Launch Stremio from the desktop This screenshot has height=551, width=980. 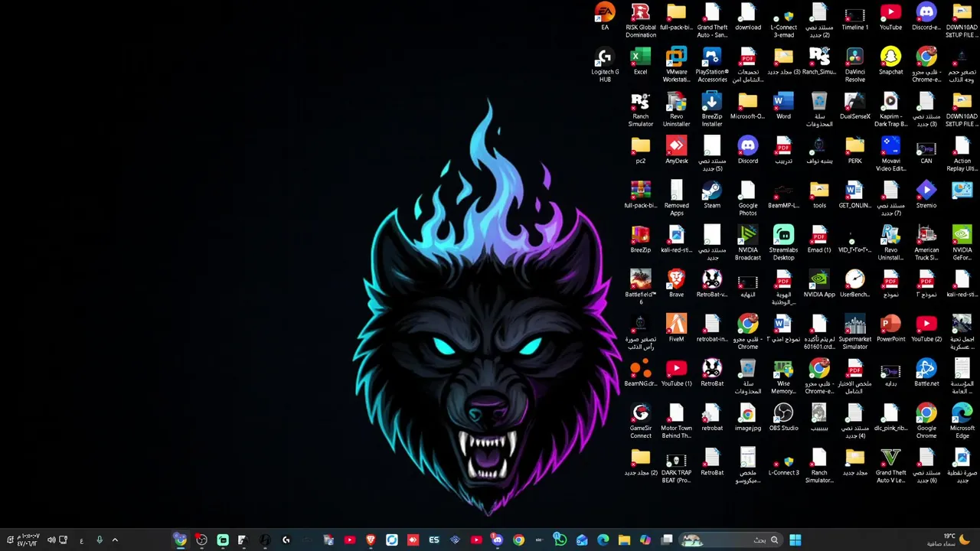926,195
